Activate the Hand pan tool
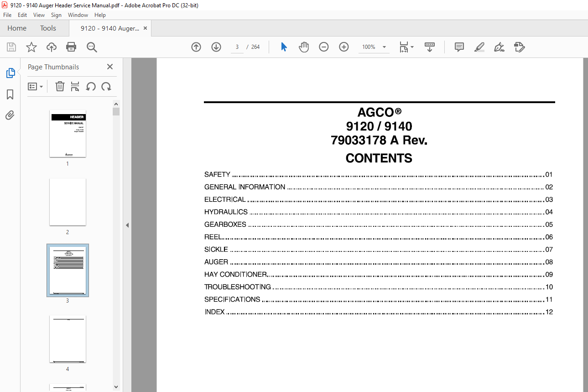The height and width of the screenshot is (392, 588). [304, 47]
